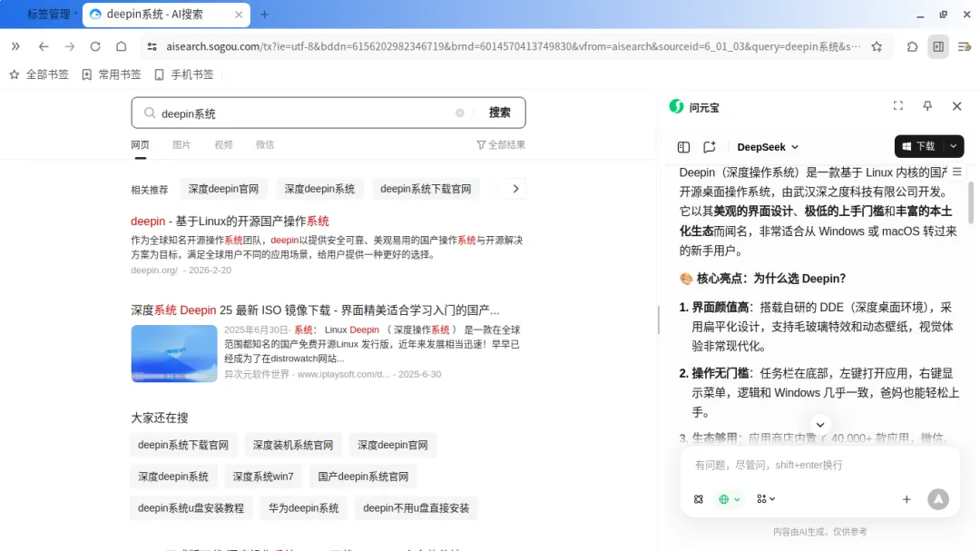
Task: Show more related suggestions arrow
Action: click(x=515, y=189)
